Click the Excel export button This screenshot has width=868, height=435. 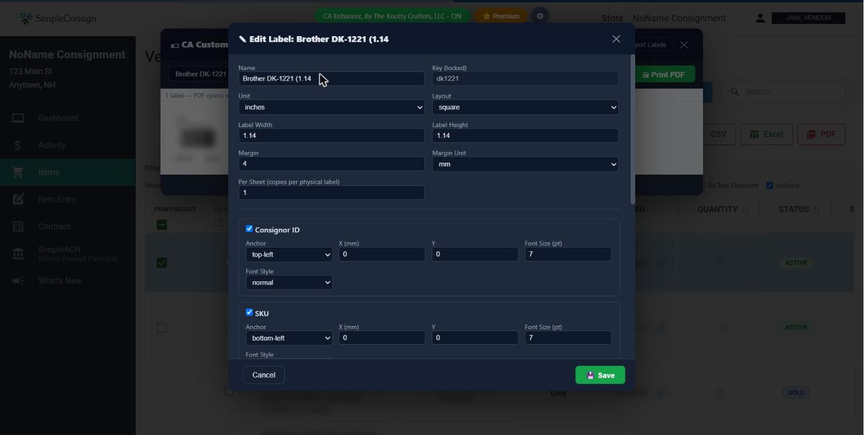767,134
